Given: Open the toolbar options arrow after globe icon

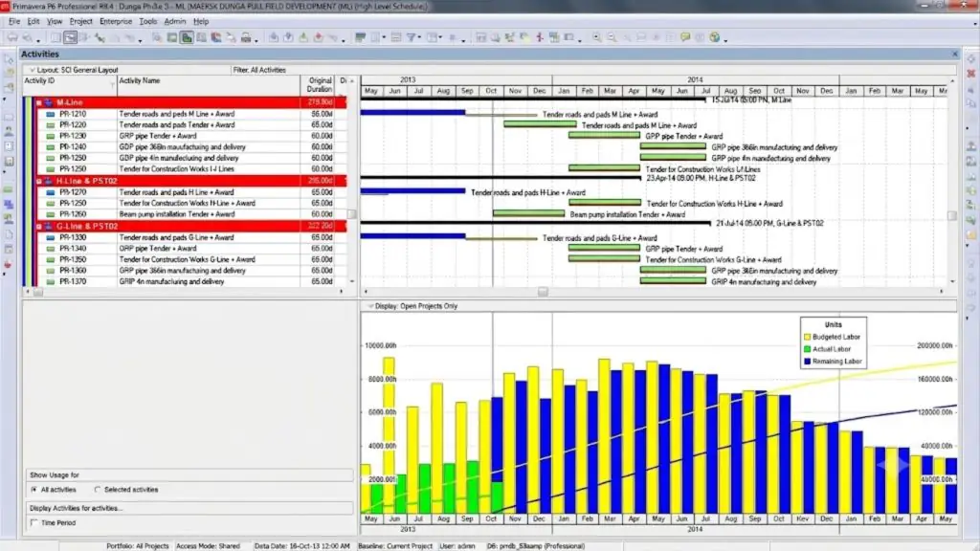Looking at the screenshot, I should [x=725, y=39].
